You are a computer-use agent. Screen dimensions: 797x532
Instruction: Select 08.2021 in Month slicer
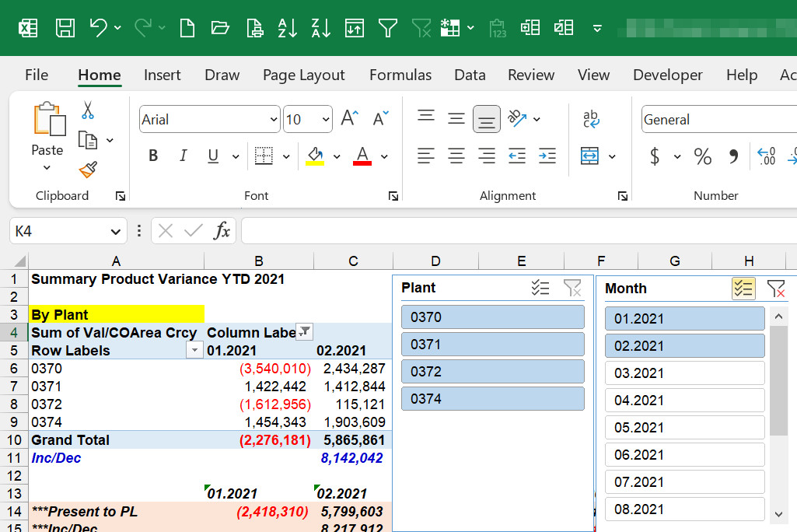[685, 509]
